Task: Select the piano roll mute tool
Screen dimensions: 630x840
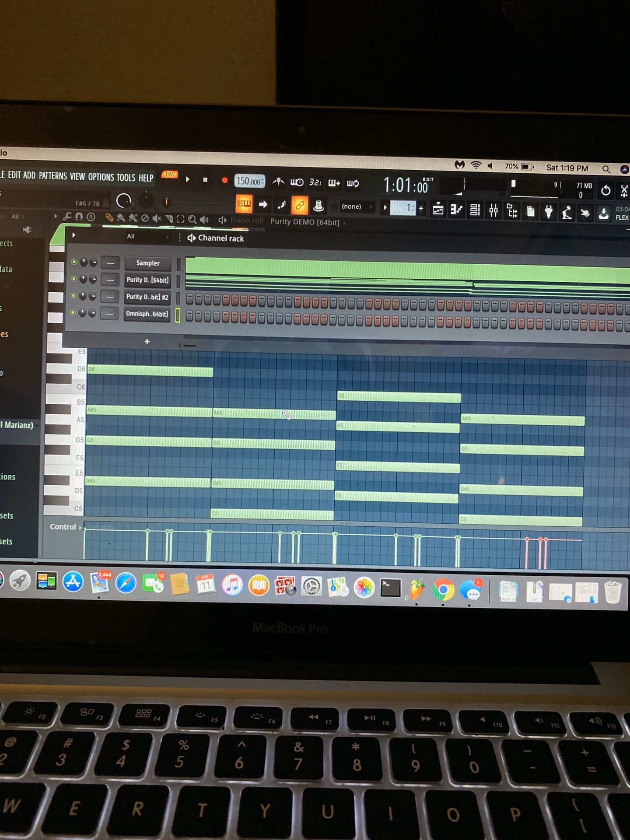Action: (x=157, y=218)
